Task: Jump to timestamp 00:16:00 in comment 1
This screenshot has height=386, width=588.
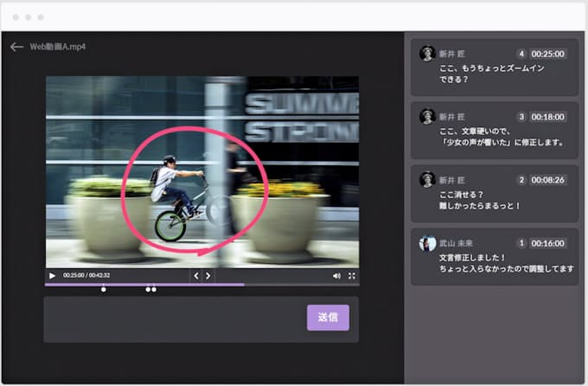Action: 548,244
